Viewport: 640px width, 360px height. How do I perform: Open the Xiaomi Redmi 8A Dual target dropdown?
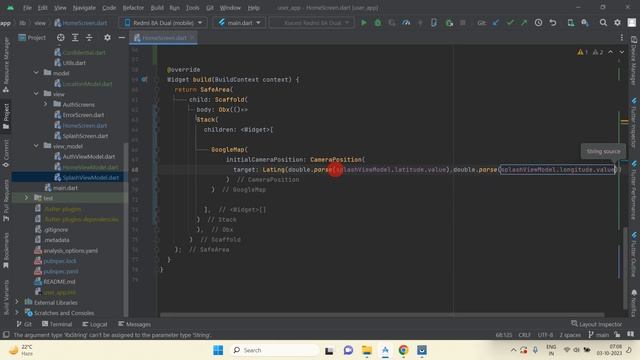(x=311, y=23)
